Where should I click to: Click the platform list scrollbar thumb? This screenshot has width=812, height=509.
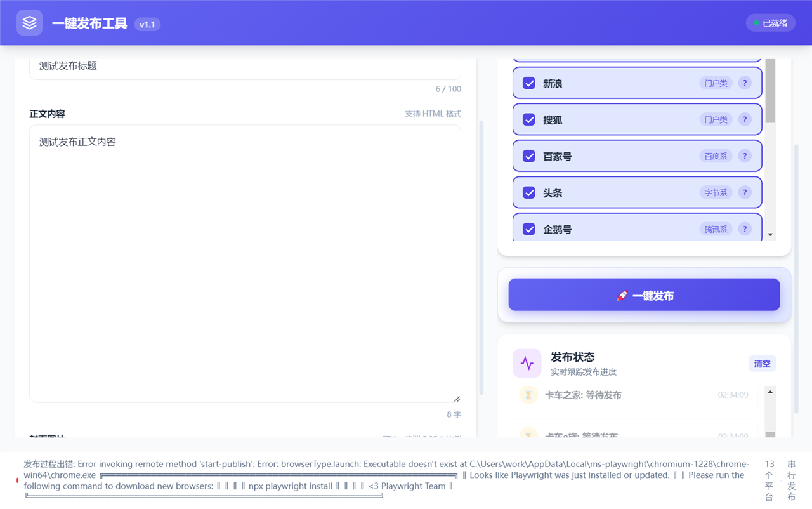(771, 91)
